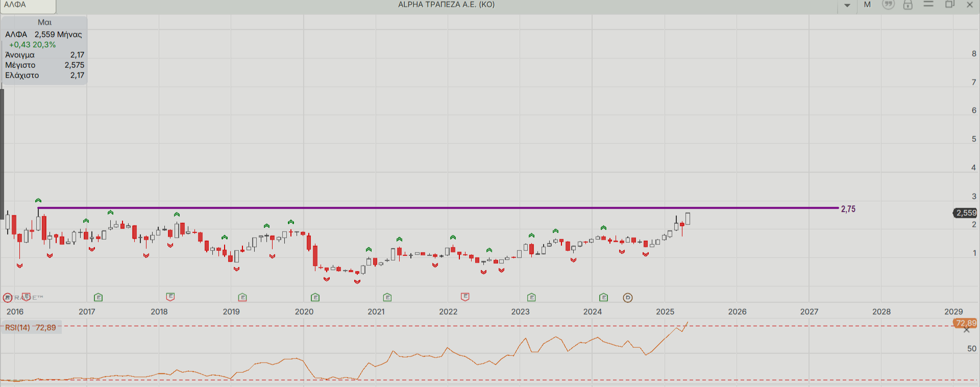The image size is (980, 387).
Task: Open the green E event marker at 2020
Action: click(315, 297)
